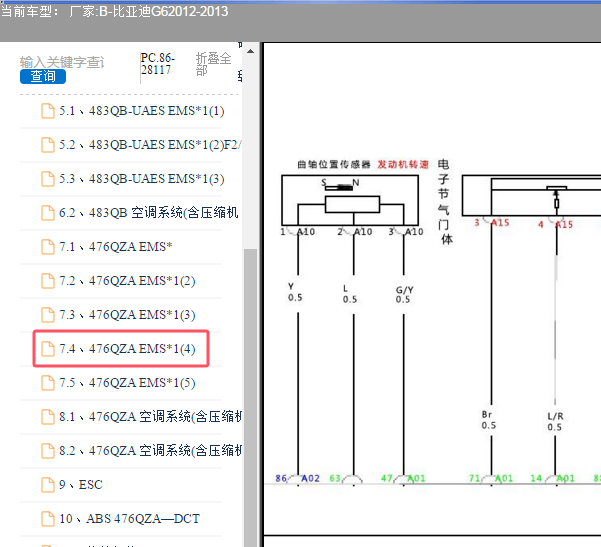Click document icon beside 7.1 entry

click(x=48, y=247)
